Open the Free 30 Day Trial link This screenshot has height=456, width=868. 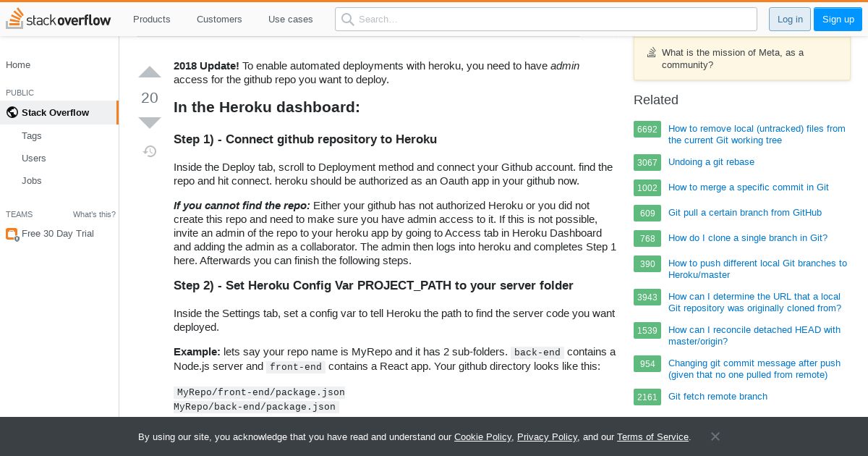click(x=58, y=233)
